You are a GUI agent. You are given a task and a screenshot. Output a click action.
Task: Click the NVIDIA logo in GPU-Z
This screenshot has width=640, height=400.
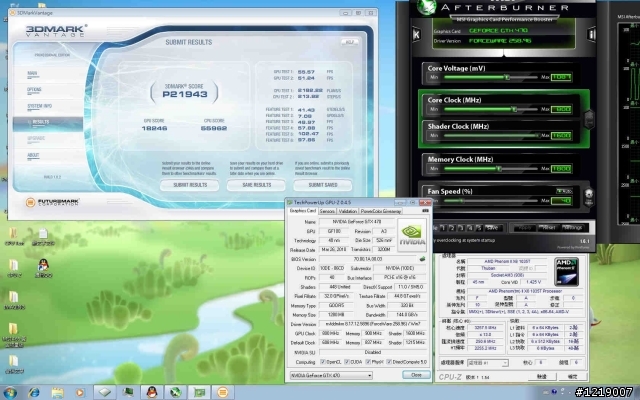point(412,236)
